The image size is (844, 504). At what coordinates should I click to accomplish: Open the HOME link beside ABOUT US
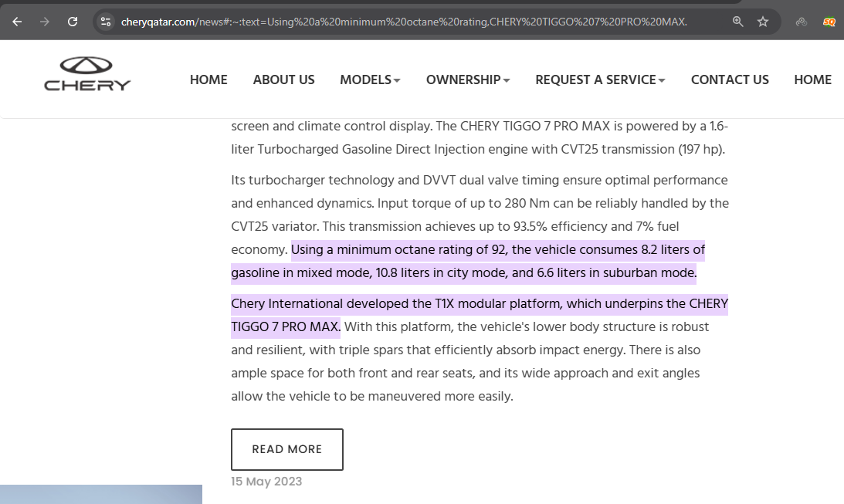[208, 79]
